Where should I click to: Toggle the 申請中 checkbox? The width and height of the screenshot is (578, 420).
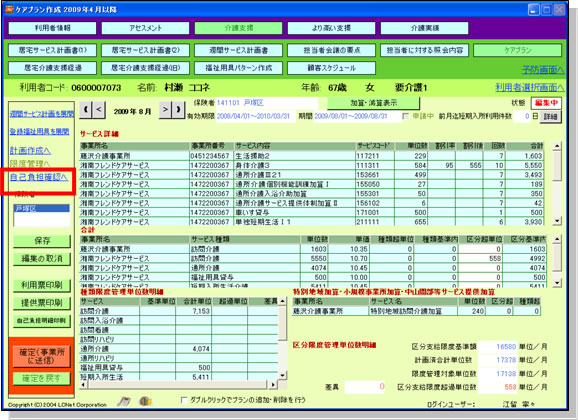click(x=406, y=116)
